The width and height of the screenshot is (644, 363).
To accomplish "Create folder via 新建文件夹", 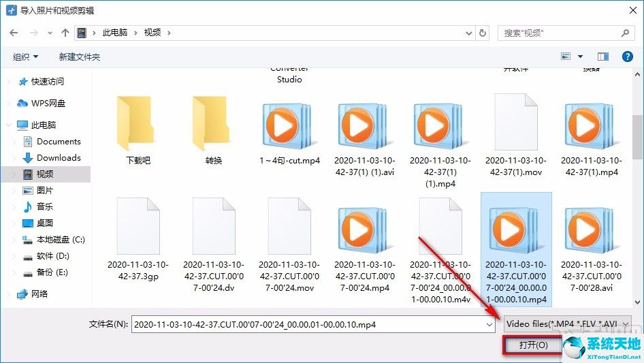I will point(79,57).
